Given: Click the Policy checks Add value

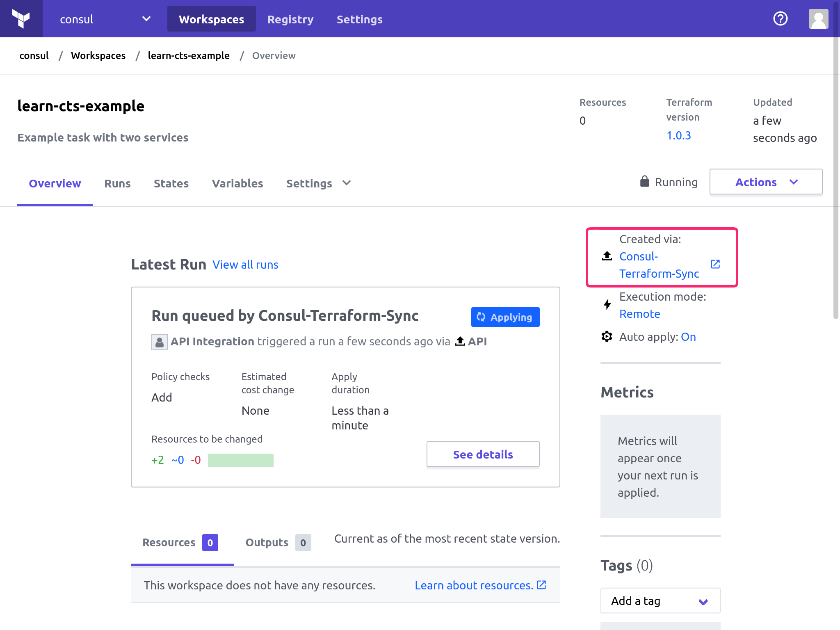Looking at the screenshot, I should [x=162, y=397].
